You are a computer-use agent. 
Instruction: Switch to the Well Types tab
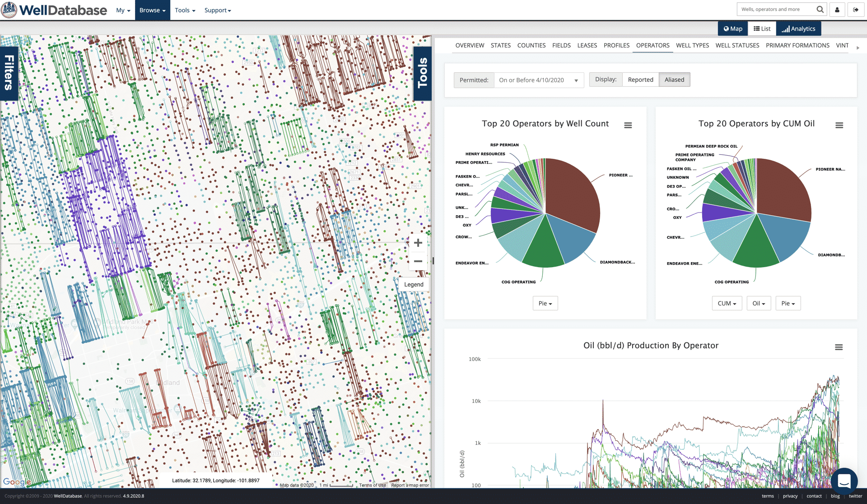pos(692,46)
